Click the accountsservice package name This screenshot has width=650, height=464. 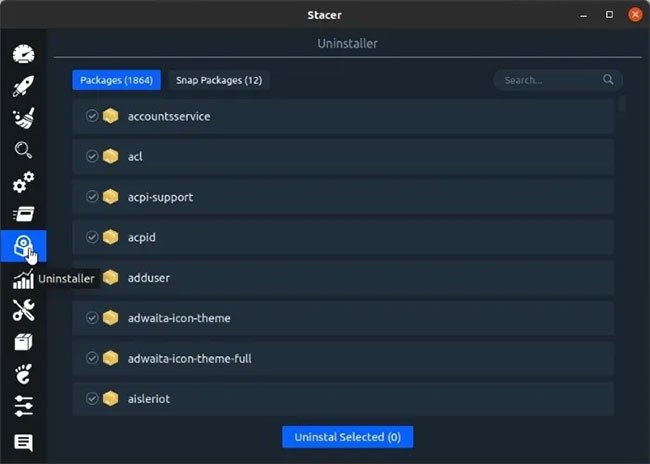pos(169,117)
